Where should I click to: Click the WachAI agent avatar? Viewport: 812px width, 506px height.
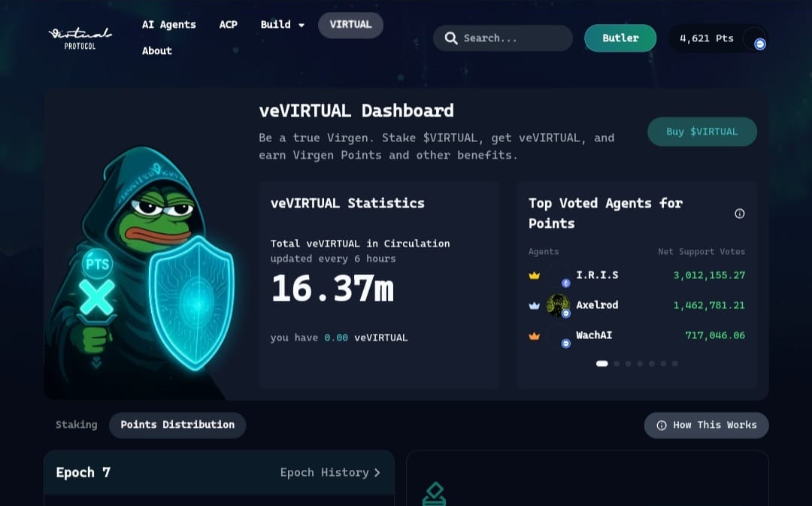(558, 335)
